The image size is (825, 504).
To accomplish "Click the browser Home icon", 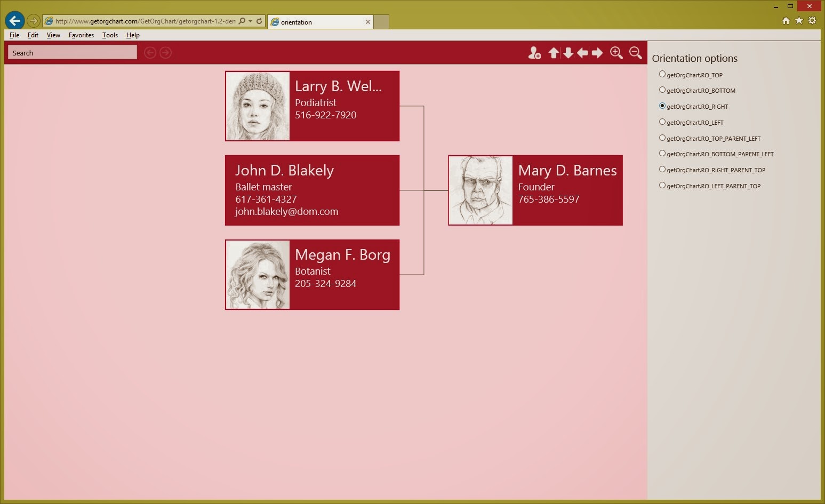I will coord(786,20).
